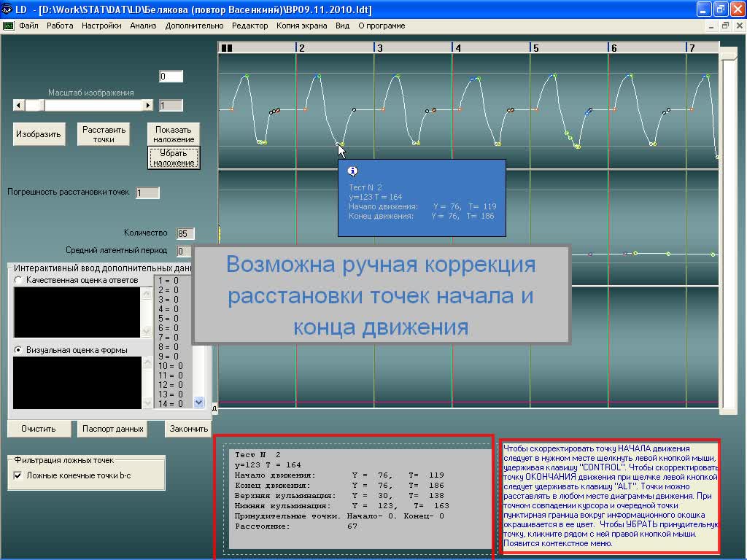This screenshot has width=747, height=560.
Task: Click the "Верхняя кульминация" line in the info panel
Action: pos(339,496)
